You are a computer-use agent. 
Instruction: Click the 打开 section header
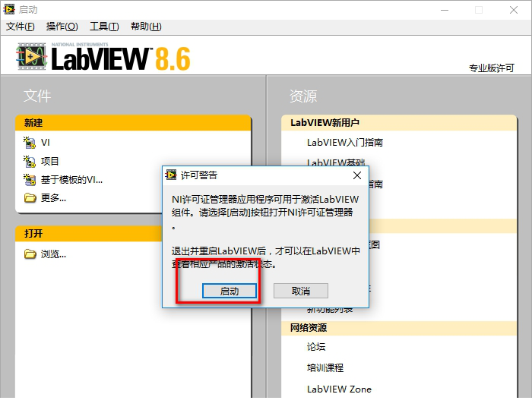click(x=89, y=233)
